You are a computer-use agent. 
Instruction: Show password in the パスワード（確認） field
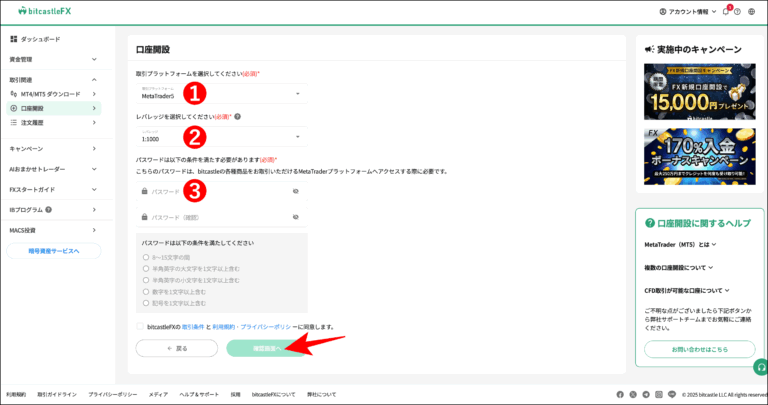(295, 217)
